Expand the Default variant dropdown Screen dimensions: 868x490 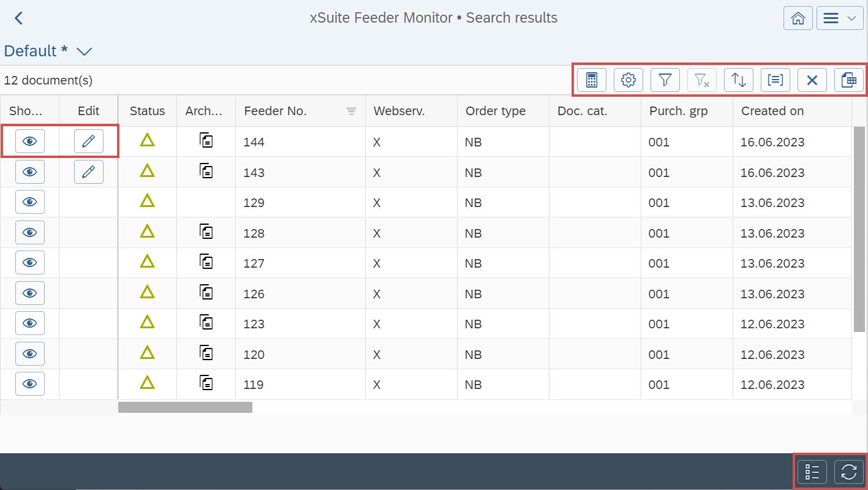pyautogui.click(x=84, y=51)
